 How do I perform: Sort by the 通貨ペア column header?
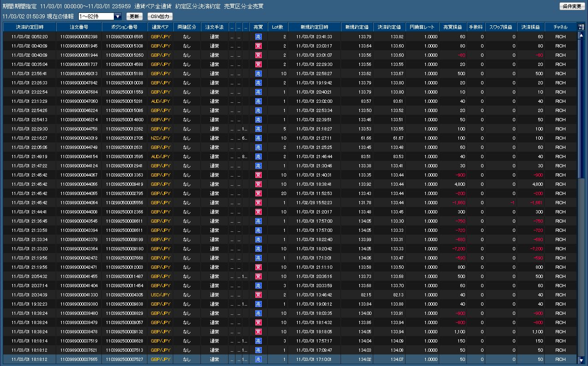point(160,27)
